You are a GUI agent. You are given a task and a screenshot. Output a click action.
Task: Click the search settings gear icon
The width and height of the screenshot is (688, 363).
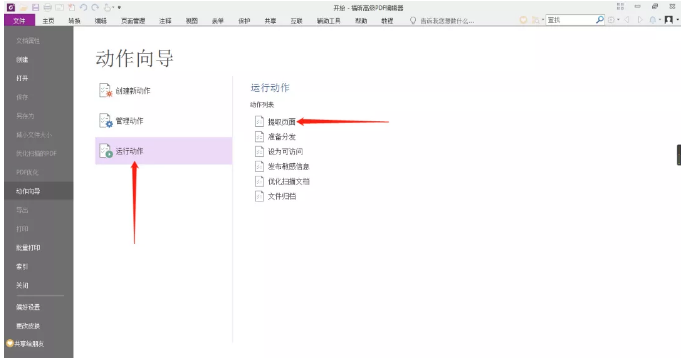point(611,20)
